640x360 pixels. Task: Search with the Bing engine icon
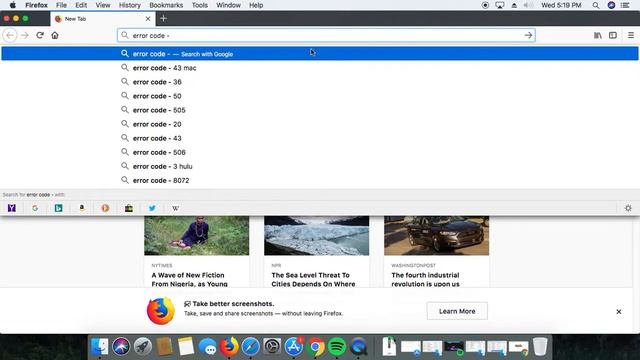pyautogui.click(x=58, y=208)
